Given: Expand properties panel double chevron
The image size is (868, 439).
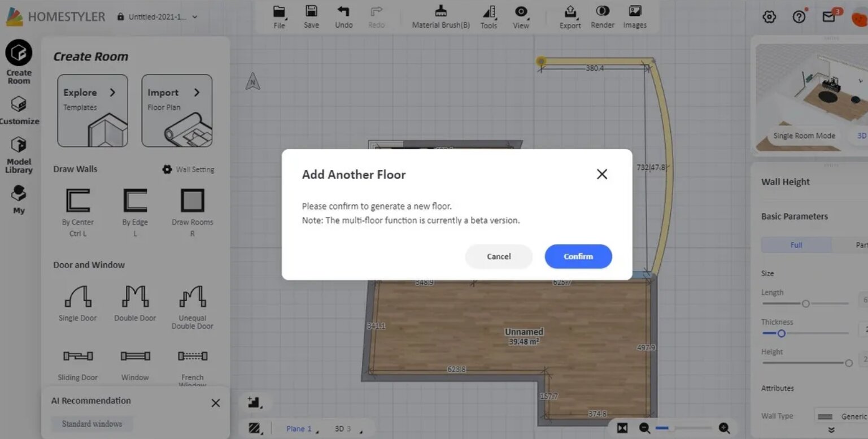Looking at the screenshot, I should pos(831,430).
